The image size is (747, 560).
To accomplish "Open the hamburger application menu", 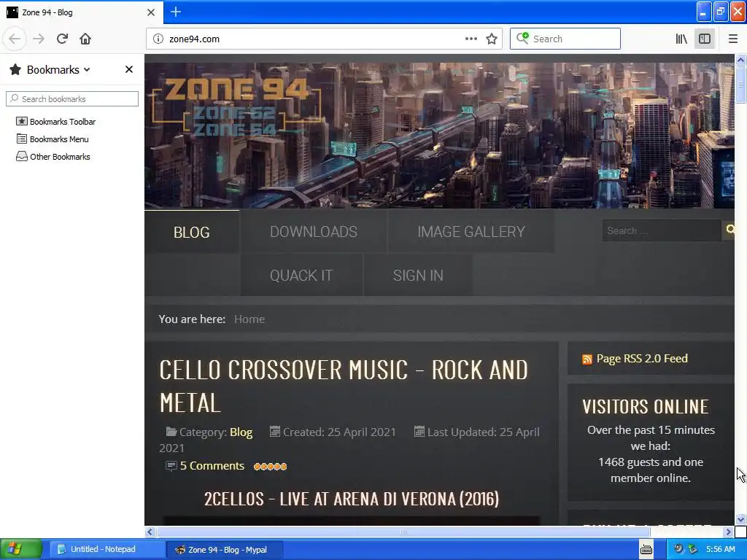I will (733, 39).
